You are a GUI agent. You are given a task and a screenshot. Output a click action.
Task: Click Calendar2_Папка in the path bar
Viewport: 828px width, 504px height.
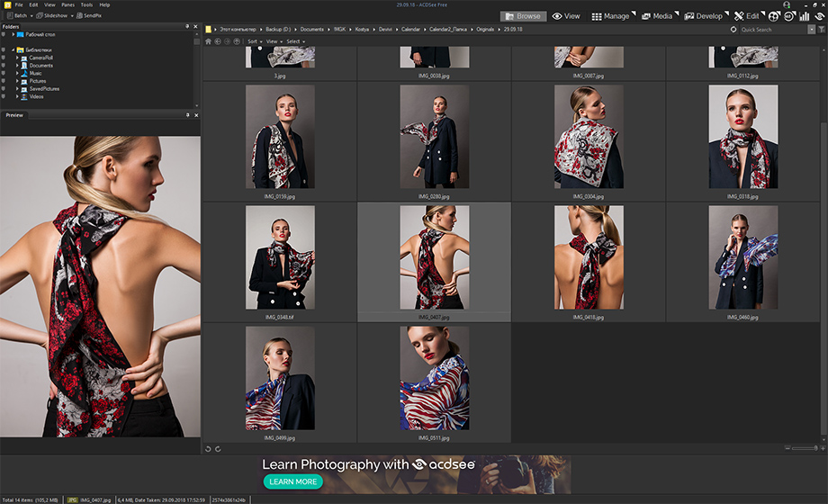[448, 30]
